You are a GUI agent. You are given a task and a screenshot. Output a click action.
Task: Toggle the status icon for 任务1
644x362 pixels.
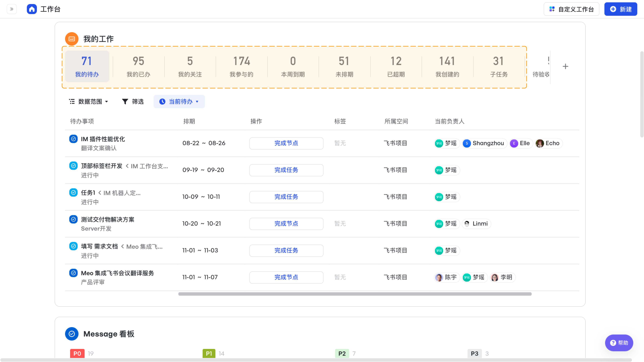click(73, 193)
